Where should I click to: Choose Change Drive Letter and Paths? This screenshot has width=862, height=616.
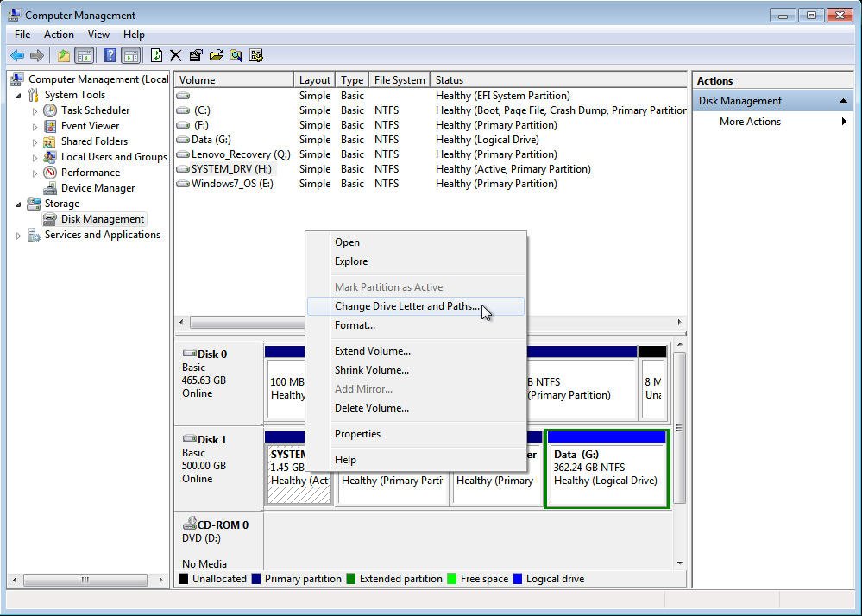(x=406, y=306)
